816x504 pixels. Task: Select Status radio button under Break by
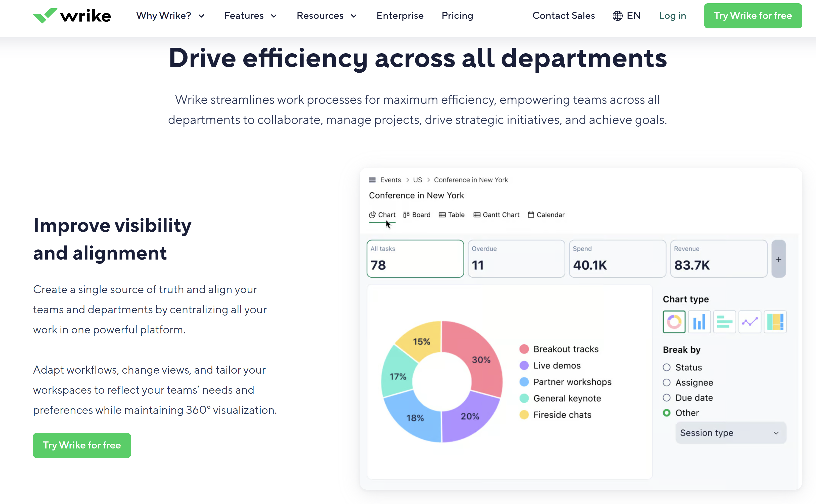[666, 367]
